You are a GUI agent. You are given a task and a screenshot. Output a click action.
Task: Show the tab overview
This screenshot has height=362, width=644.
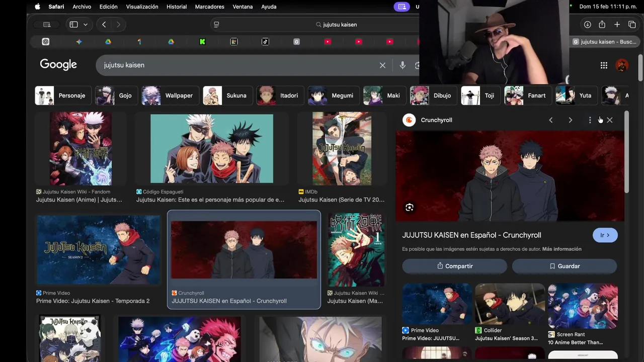[x=632, y=25]
